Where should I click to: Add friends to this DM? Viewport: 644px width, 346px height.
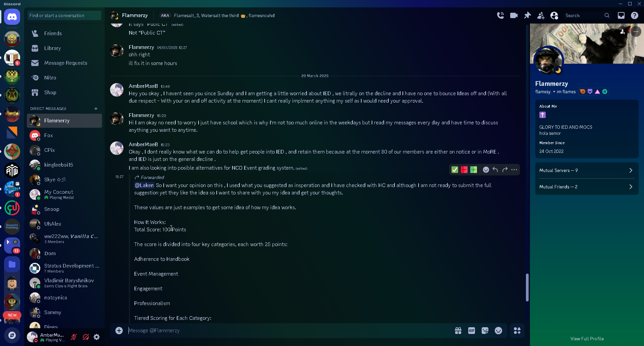541,15
